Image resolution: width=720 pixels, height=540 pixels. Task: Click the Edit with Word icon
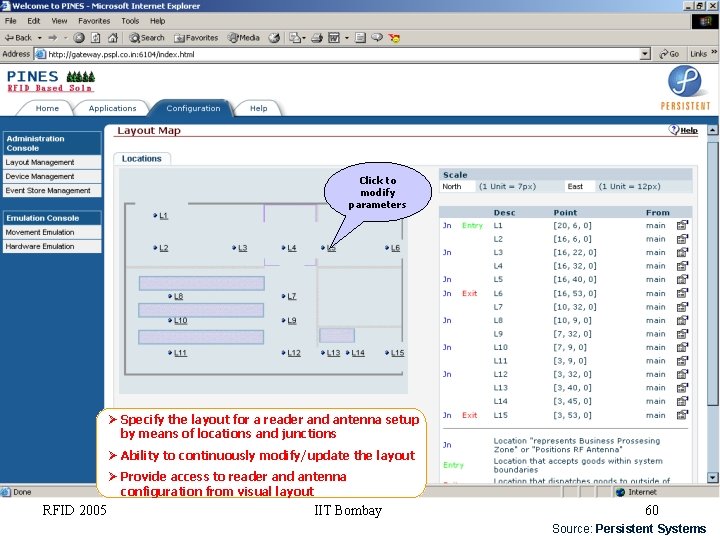pos(334,38)
